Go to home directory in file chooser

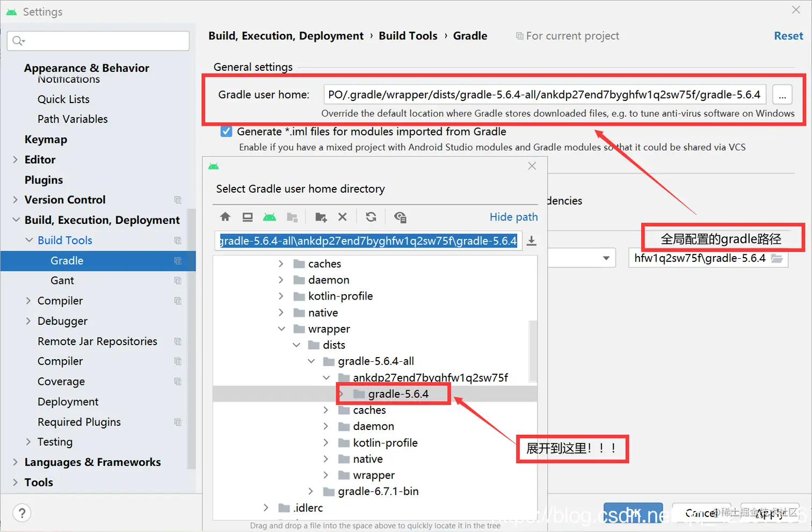[x=225, y=217]
